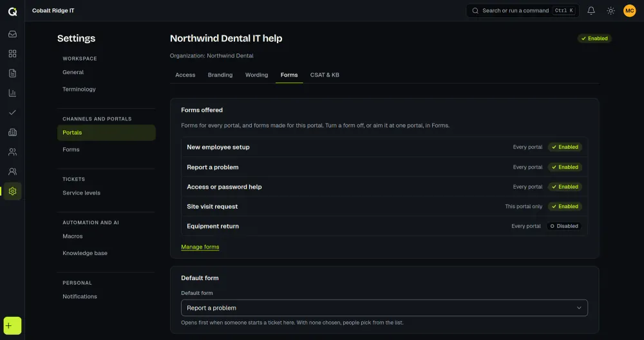Open Service levels settings
Screen dimensions: 644x340
pos(106,193)
